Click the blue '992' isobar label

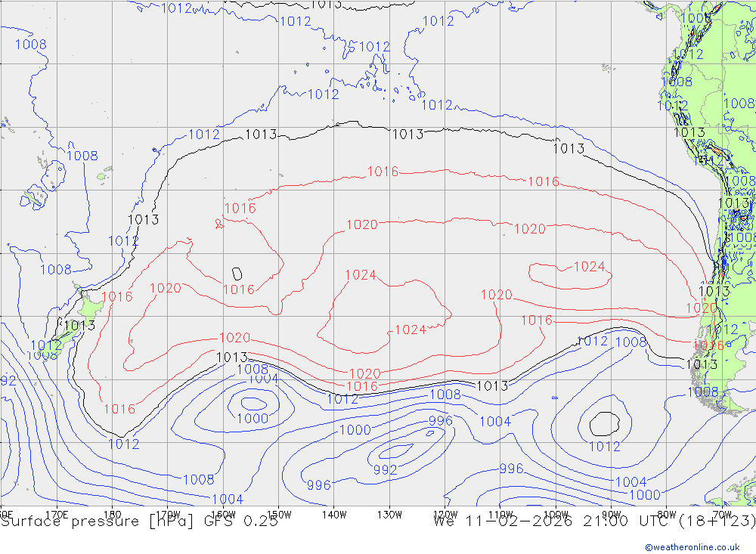pyautogui.click(x=386, y=469)
